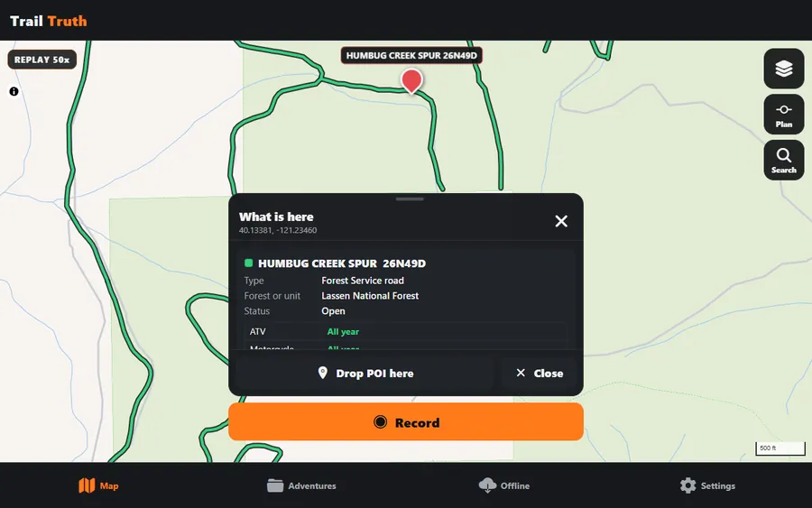This screenshot has height=508, width=812.
Task: Click the info icon below Replay badge
Action: (14, 92)
